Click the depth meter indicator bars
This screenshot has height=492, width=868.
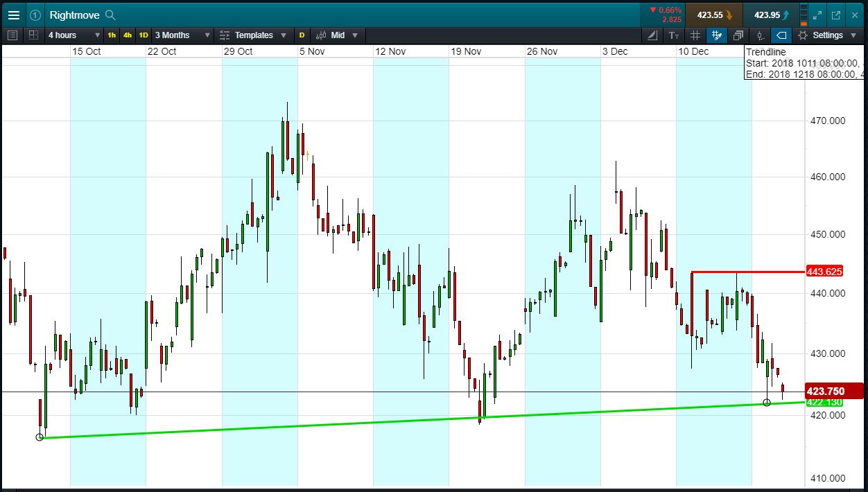point(804,15)
